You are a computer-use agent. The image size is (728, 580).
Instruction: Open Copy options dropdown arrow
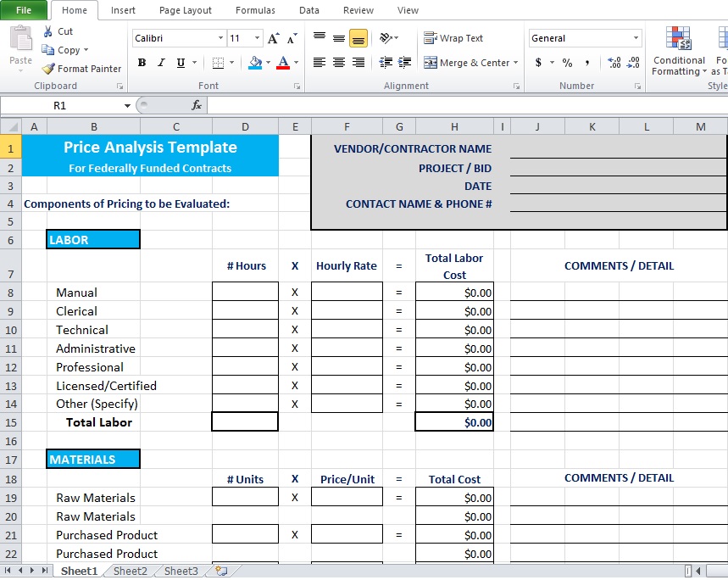tap(86, 50)
